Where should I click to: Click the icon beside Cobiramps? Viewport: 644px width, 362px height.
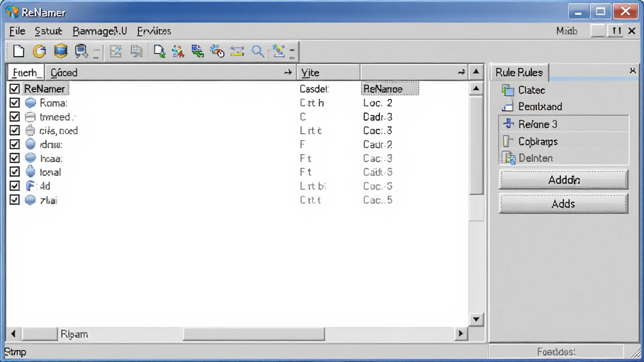point(508,141)
